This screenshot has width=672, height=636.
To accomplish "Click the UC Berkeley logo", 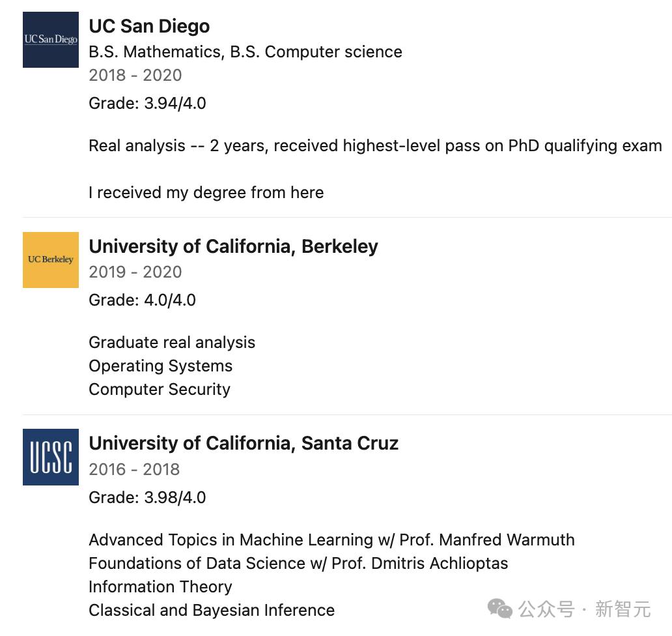I will point(51,260).
